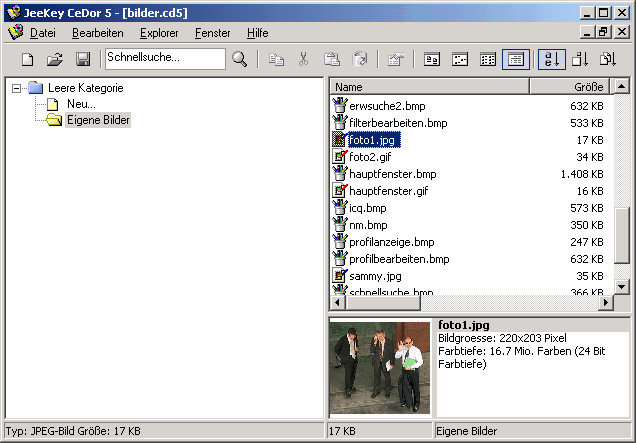Click the foto1.jpg preview thumbnail

pos(380,368)
